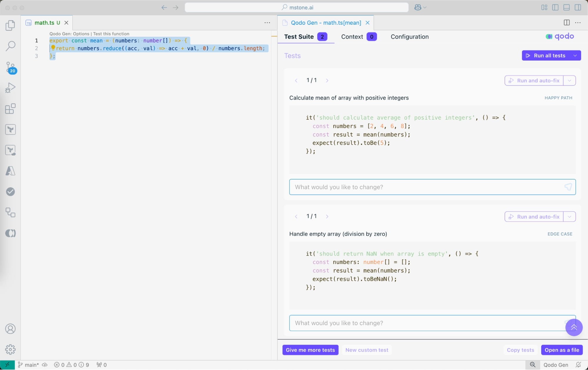Open Source Control with 20 changes

(x=11, y=67)
